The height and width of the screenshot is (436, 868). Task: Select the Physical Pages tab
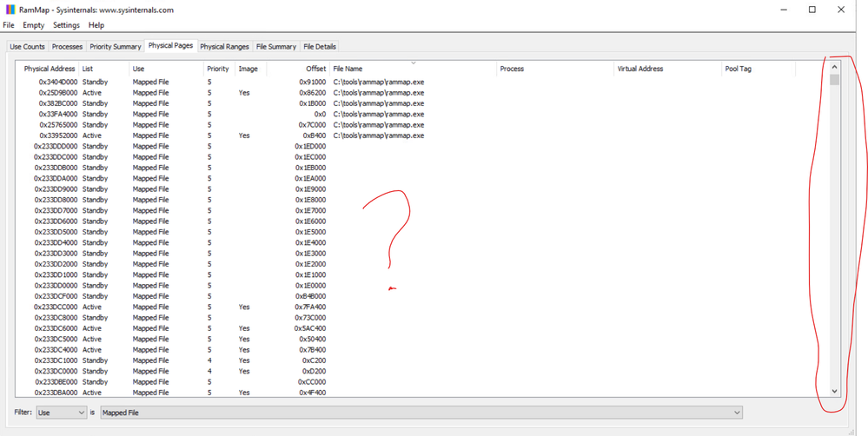click(170, 46)
